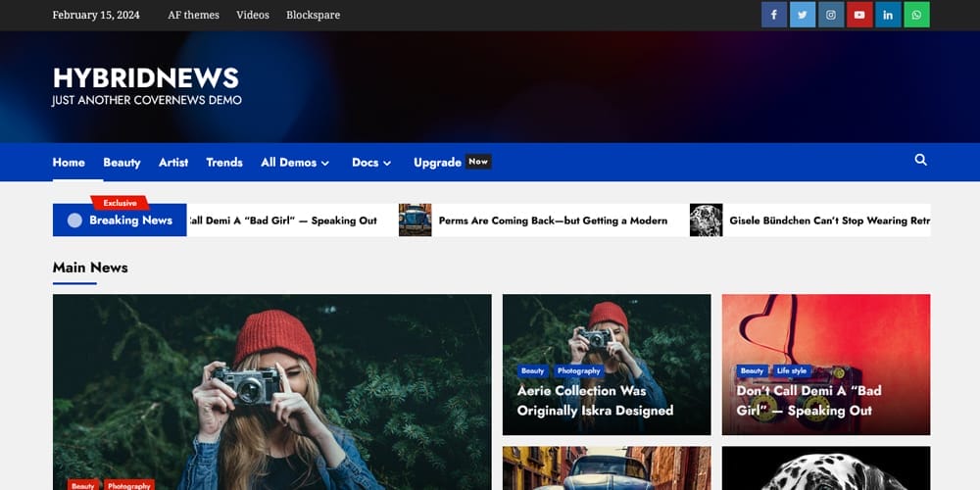Open Don't Call Demi A Bad Girl article

808,401
